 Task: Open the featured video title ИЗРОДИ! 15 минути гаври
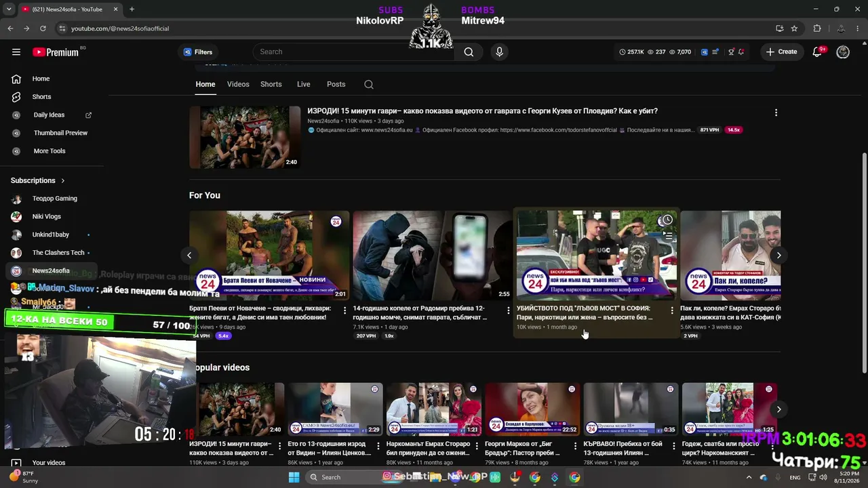point(482,111)
